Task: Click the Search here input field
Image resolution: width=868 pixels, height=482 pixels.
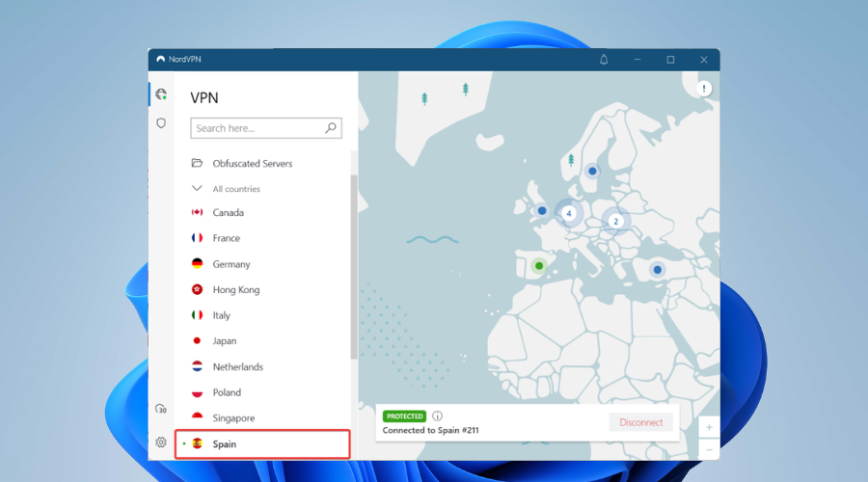Action: click(257, 128)
